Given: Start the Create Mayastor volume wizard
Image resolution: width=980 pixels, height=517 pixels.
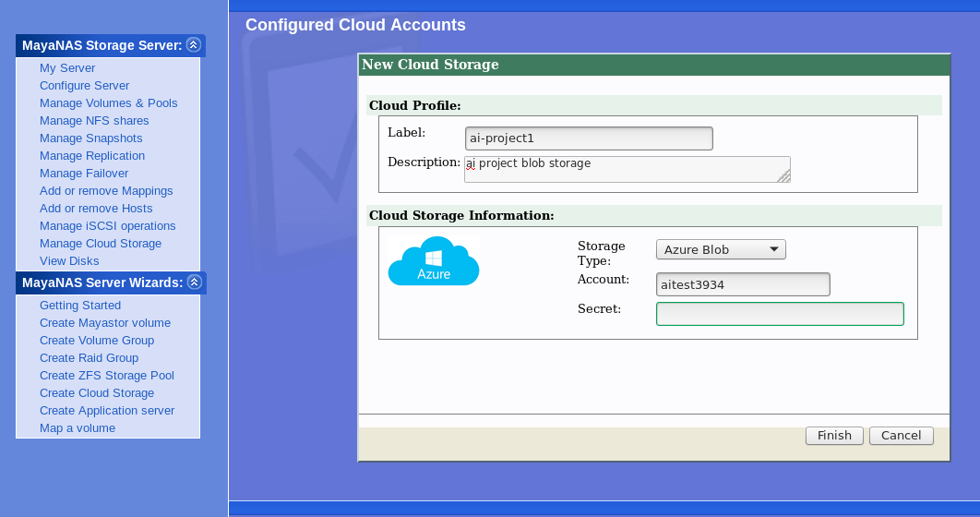Looking at the screenshot, I should tap(105, 323).
